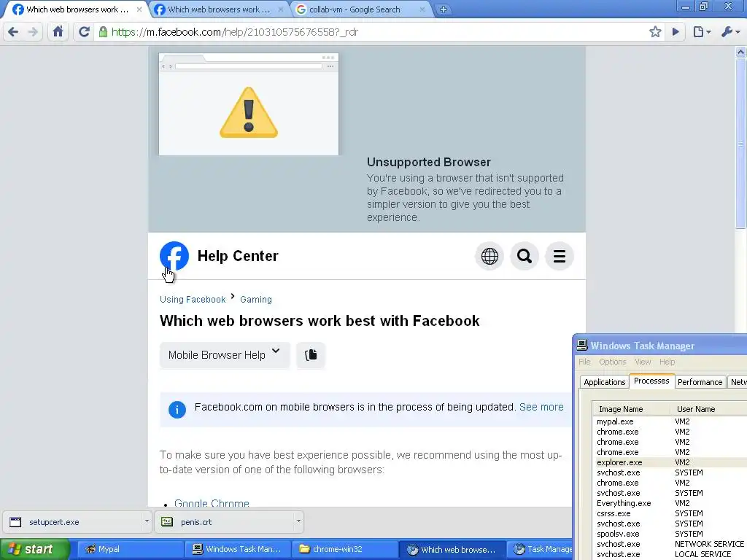Reload the page with the refresh icon
The height and width of the screenshot is (560, 747).
(x=84, y=32)
